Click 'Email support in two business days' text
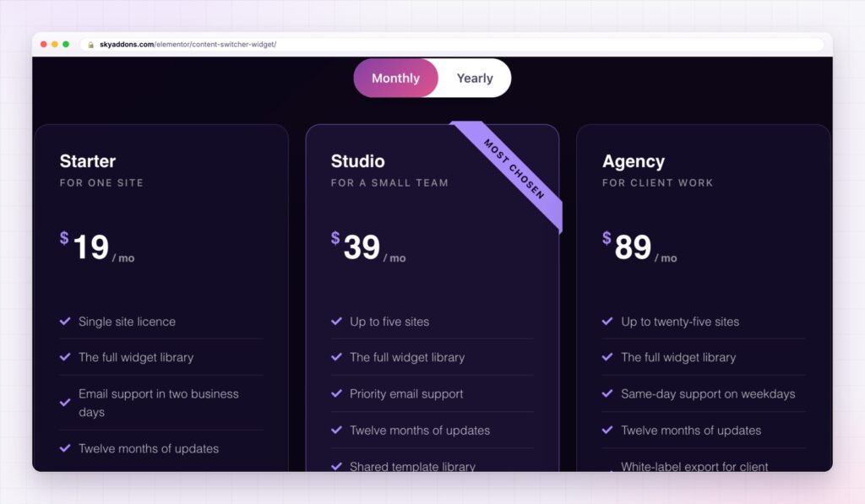This screenshot has width=865, height=504. click(158, 403)
